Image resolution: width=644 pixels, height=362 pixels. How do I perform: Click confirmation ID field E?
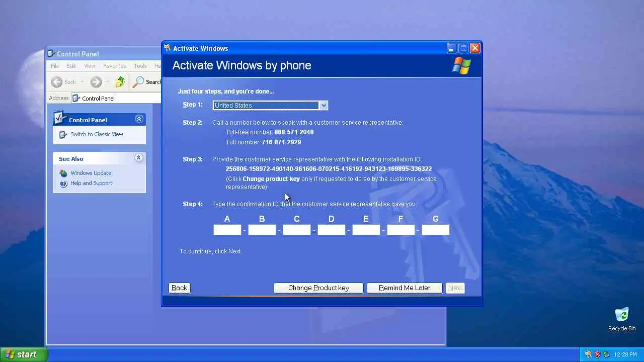coord(366,230)
